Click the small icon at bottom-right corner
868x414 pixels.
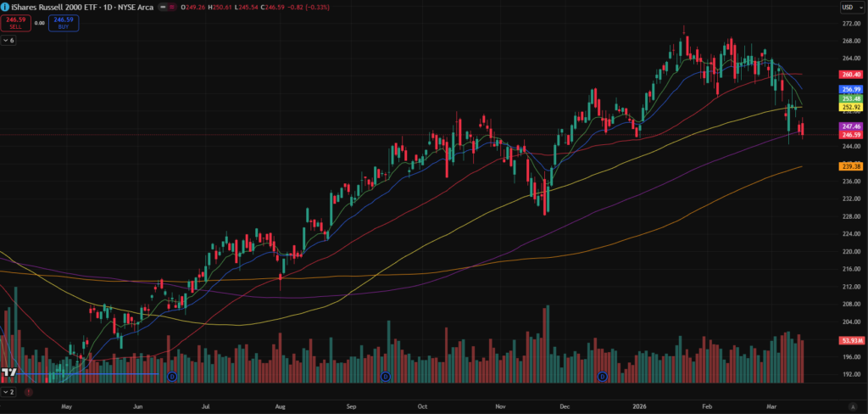pyautogui.click(x=852, y=407)
